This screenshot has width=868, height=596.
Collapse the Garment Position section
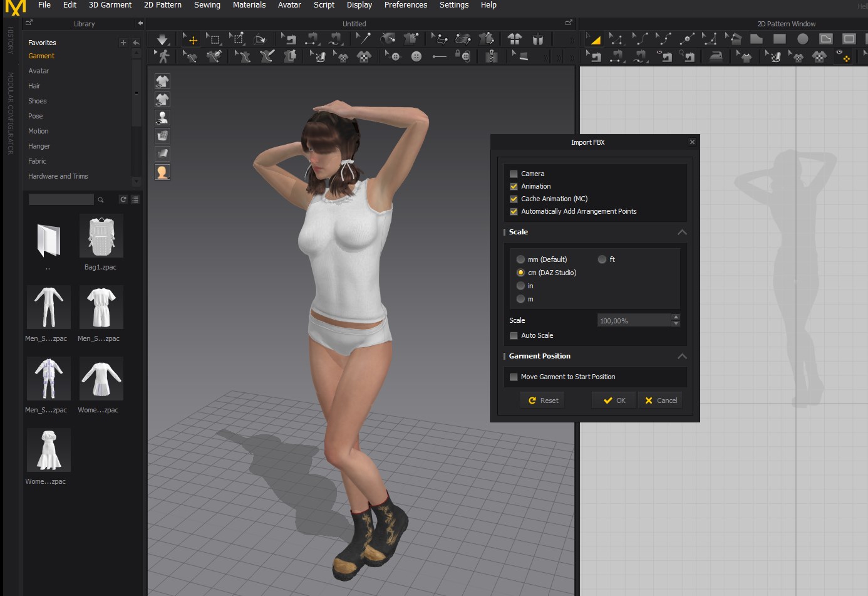coord(682,356)
